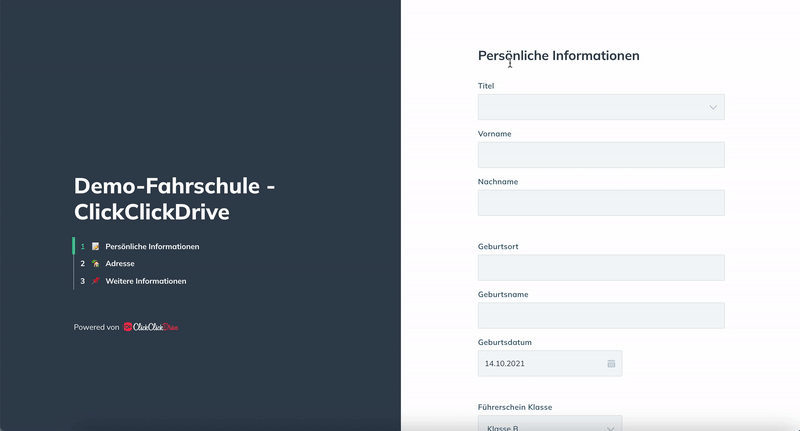The width and height of the screenshot is (800, 431).
Task: Open the Titel dropdown
Action: (601, 107)
